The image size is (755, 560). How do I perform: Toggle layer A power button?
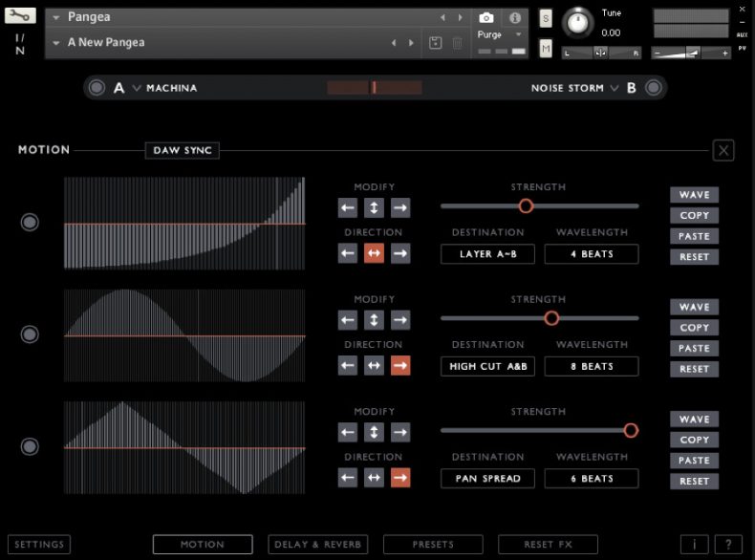point(97,88)
